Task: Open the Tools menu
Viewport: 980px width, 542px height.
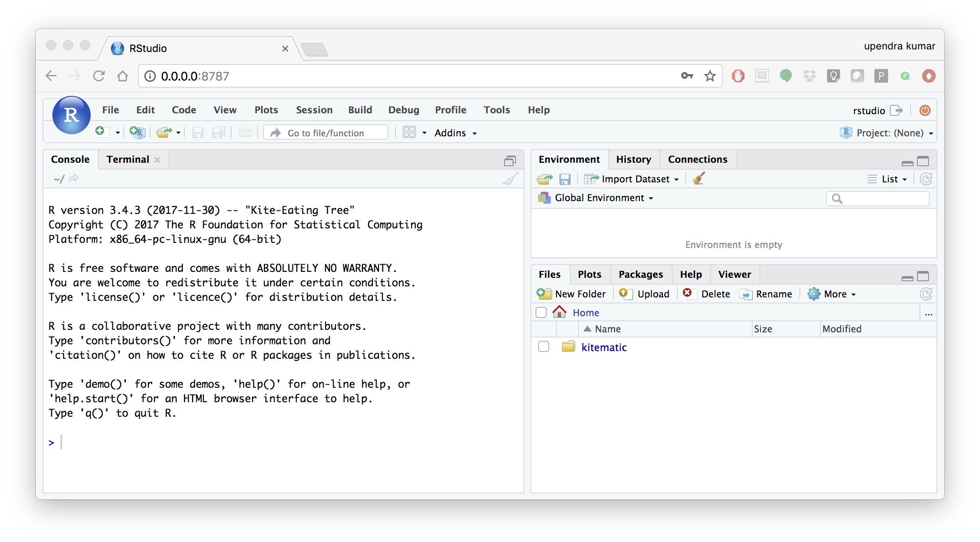Action: point(496,110)
